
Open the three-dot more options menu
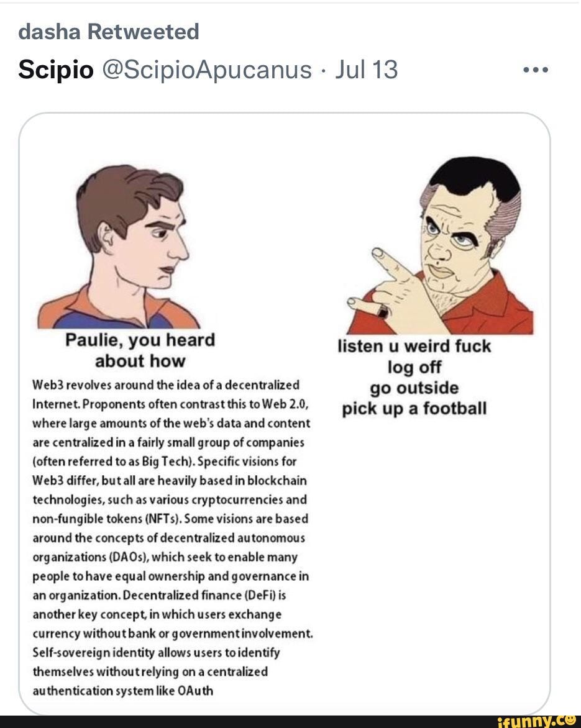[x=535, y=70]
